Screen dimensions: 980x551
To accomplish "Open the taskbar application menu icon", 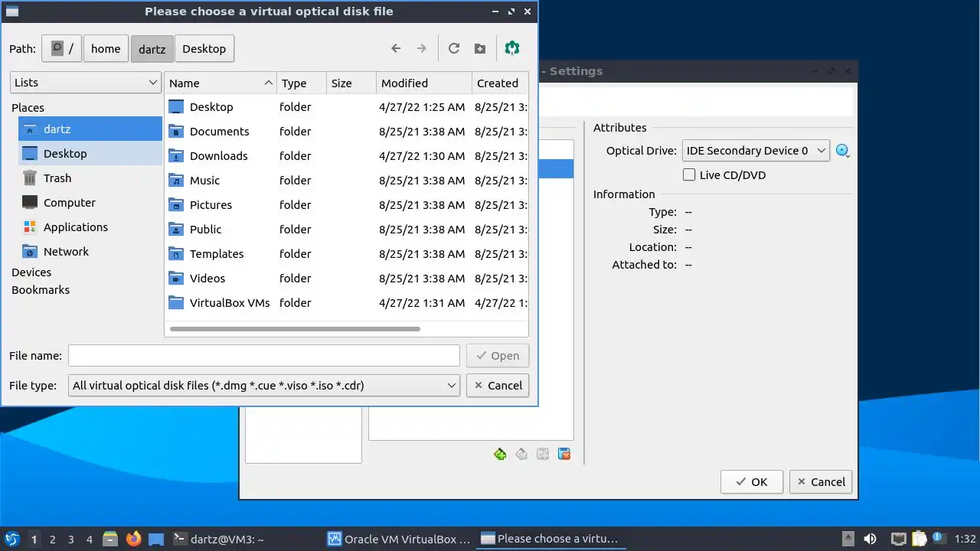I will tap(12, 539).
